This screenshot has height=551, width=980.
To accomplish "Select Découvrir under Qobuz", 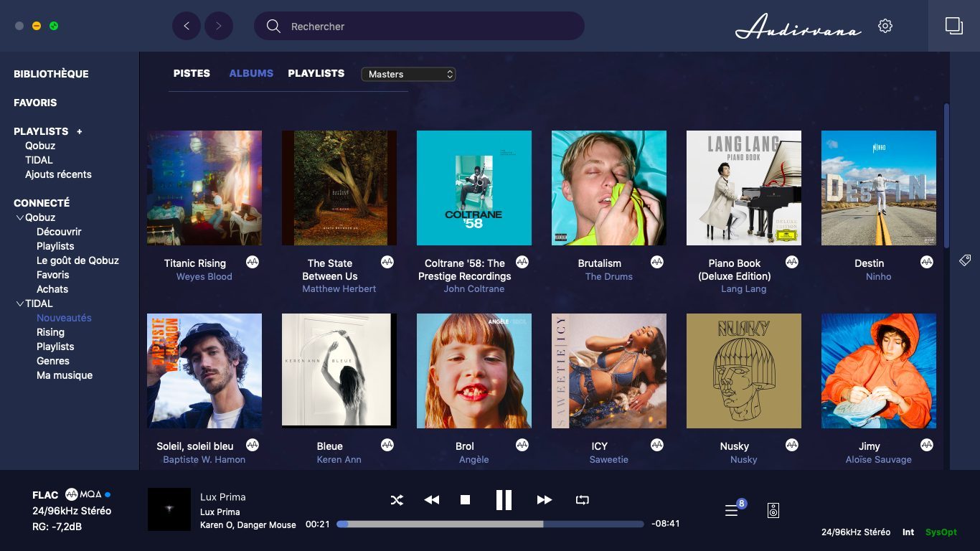I will pyautogui.click(x=59, y=232).
